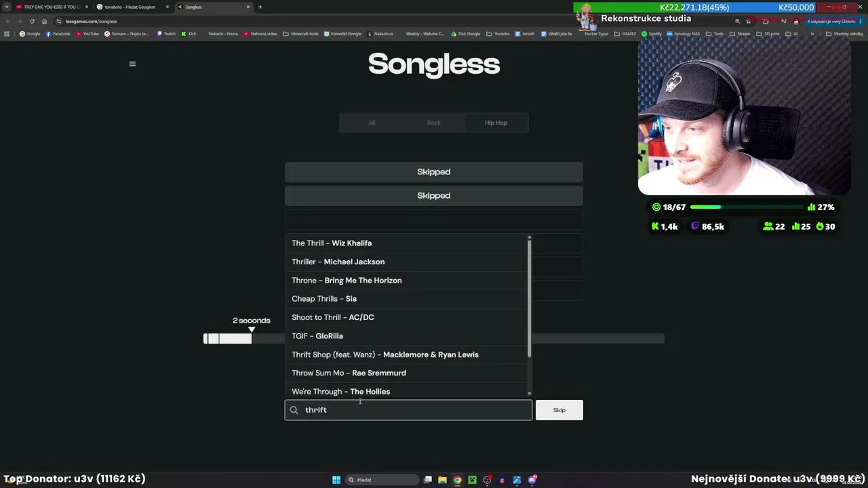
Task: Open the Photos app on the taskbar
Action: click(517, 480)
